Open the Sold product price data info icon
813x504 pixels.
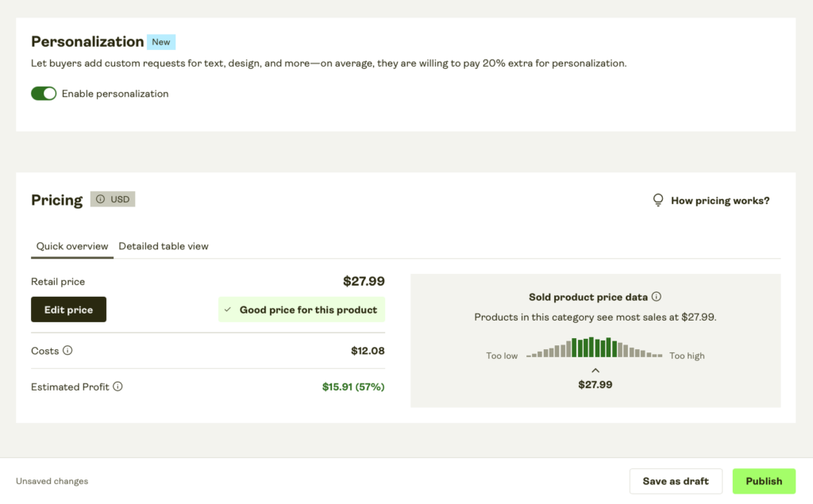pyautogui.click(x=657, y=296)
